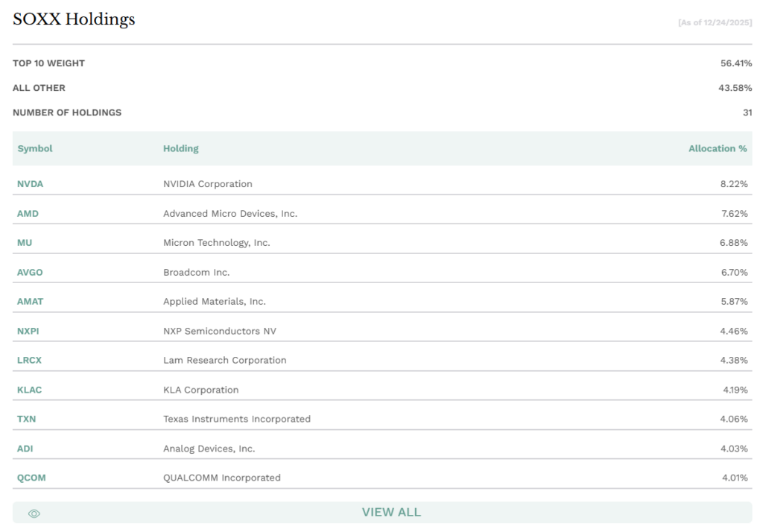Sort holdings by the Allocation % header

pos(716,148)
